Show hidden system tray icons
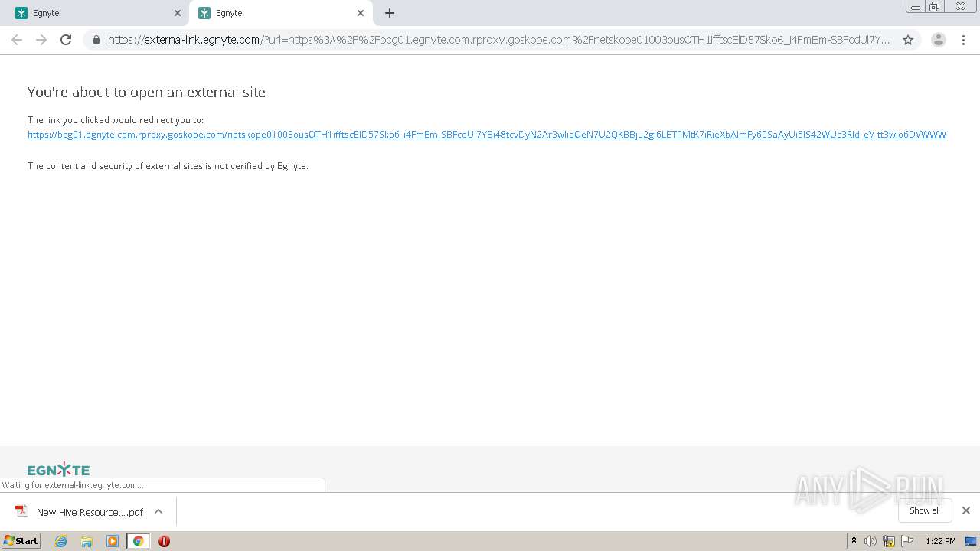This screenshot has height=551, width=980. click(854, 541)
